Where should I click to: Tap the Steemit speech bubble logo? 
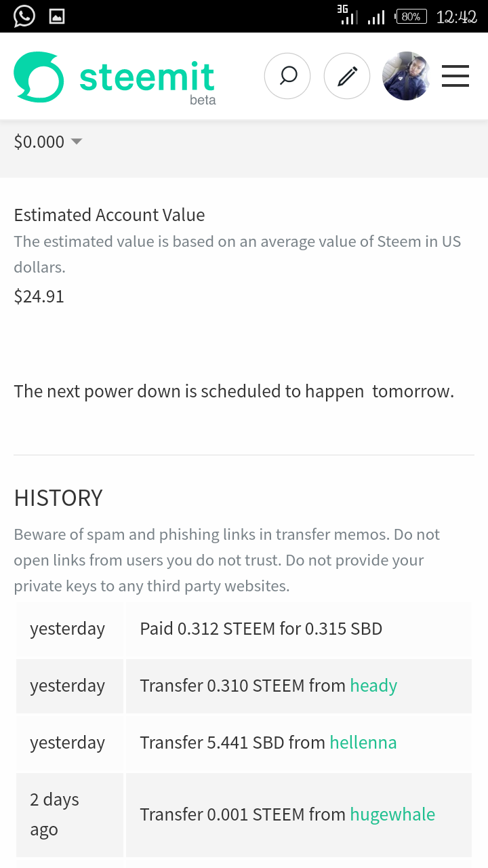39,77
